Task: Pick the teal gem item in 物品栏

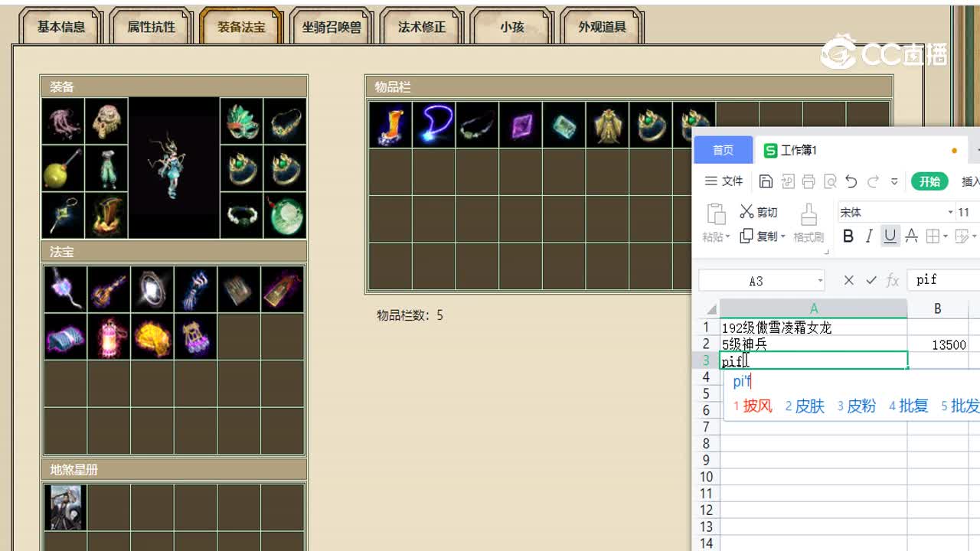Action: [x=564, y=125]
